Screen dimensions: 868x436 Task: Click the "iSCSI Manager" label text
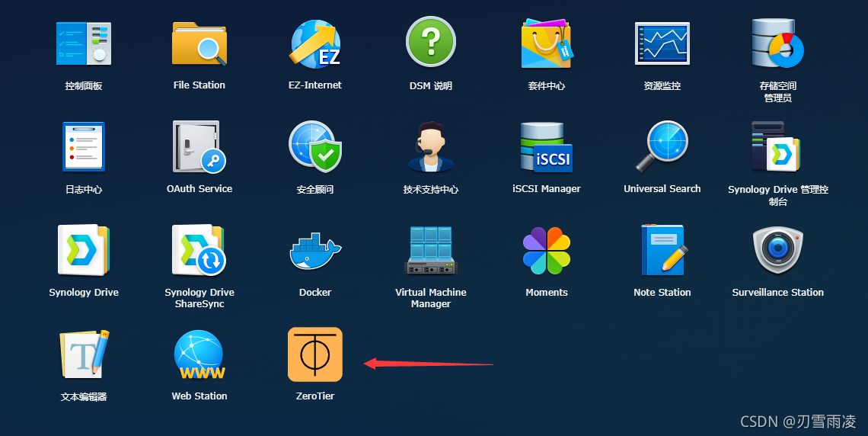[x=547, y=189]
